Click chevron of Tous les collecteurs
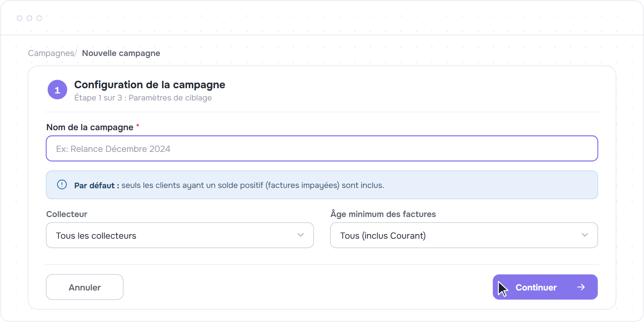The width and height of the screenshot is (644, 322). 301,235
